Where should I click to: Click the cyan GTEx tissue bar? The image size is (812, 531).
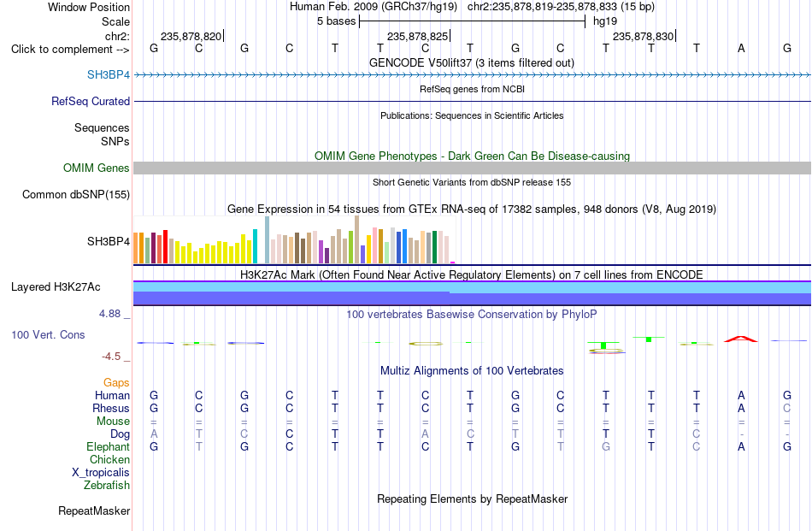coord(255,246)
